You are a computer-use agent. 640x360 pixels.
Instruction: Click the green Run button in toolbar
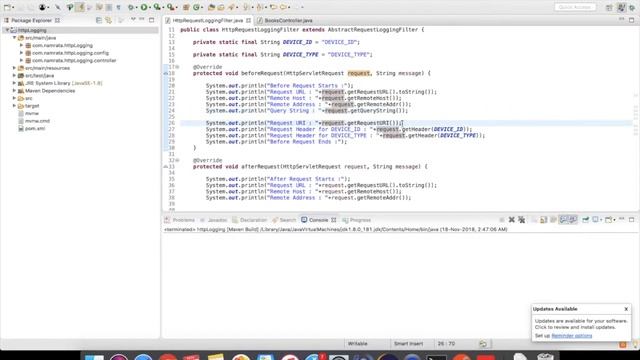(144, 7)
